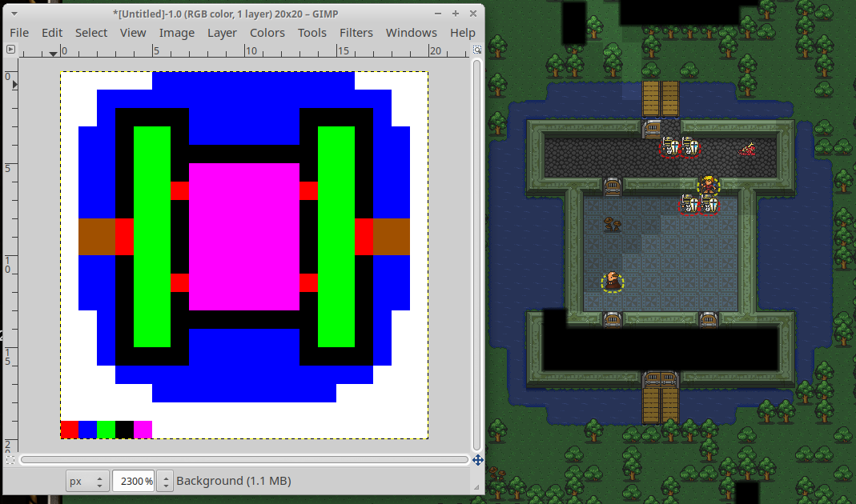Open the Colors menu

coord(267,33)
